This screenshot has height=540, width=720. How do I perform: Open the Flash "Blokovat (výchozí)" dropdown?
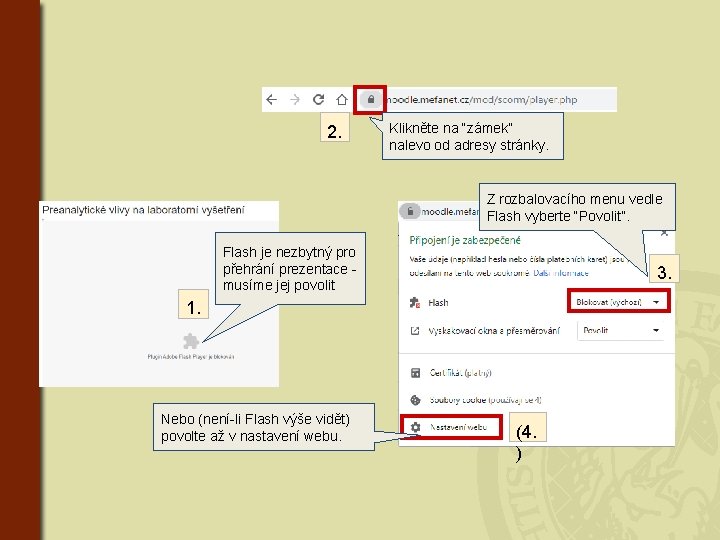[618, 302]
